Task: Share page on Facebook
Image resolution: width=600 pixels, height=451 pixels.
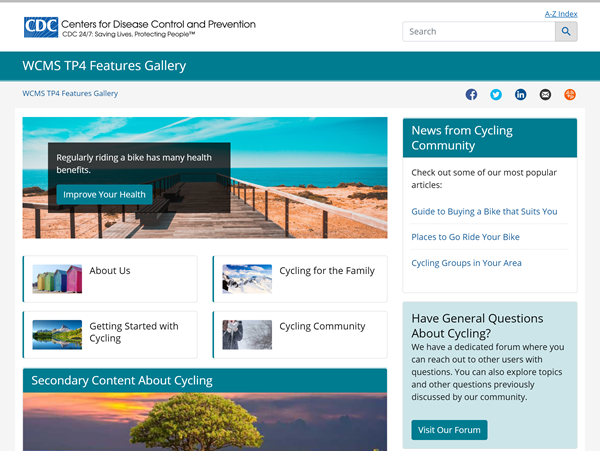Action: 471,94
